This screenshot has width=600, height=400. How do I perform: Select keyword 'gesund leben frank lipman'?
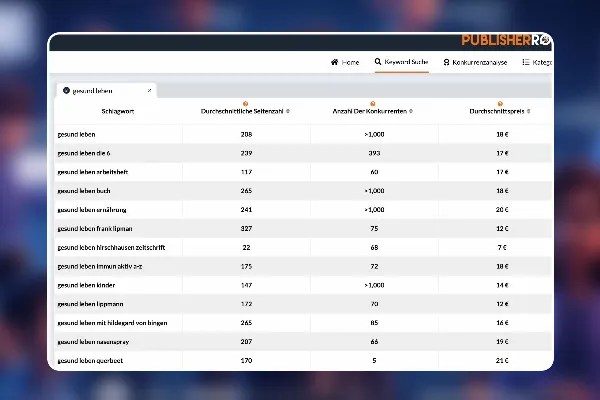[95, 229]
